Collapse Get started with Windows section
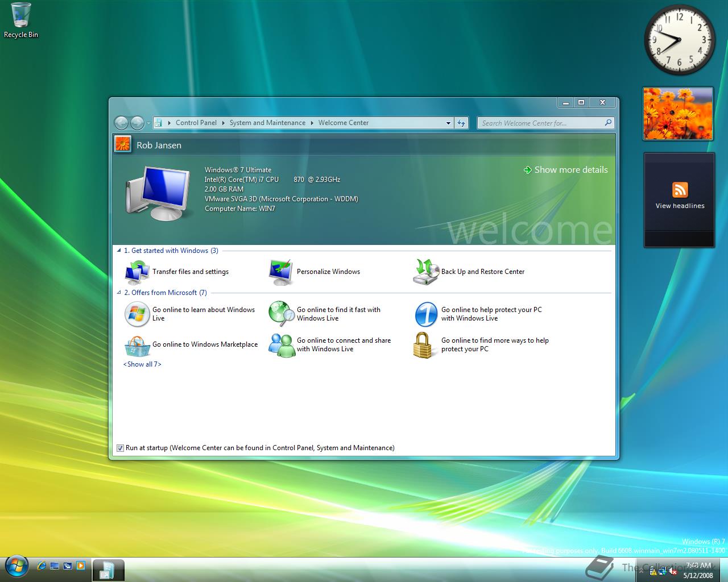Viewport: 728px width, 582px height. 119,250
